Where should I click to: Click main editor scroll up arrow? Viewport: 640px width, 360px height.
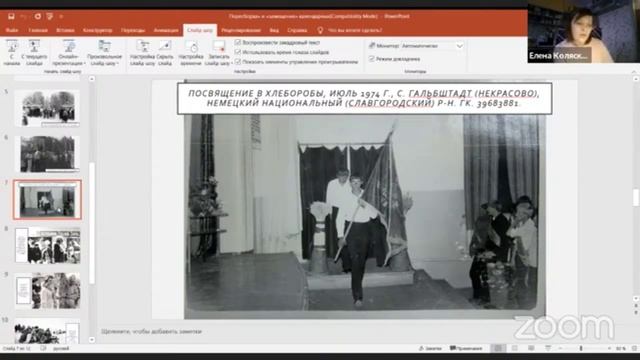pyautogui.click(x=636, y=79)
